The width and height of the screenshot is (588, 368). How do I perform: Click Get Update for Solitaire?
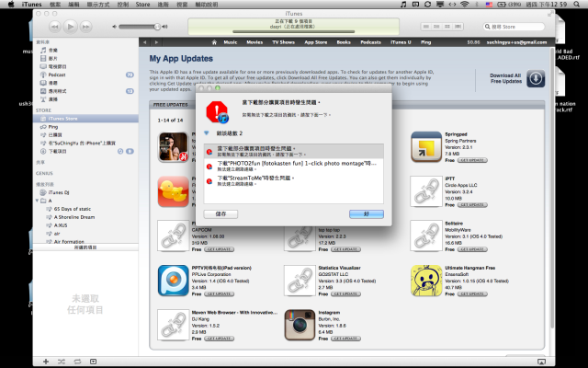coord(472,249)
